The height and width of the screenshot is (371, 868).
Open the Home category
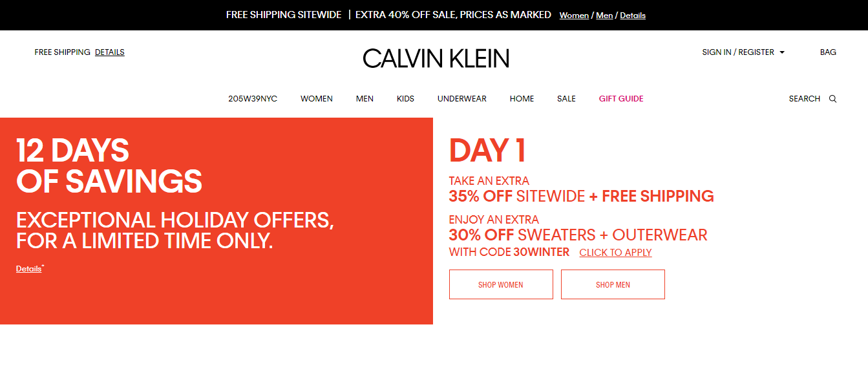pos(522,99)
